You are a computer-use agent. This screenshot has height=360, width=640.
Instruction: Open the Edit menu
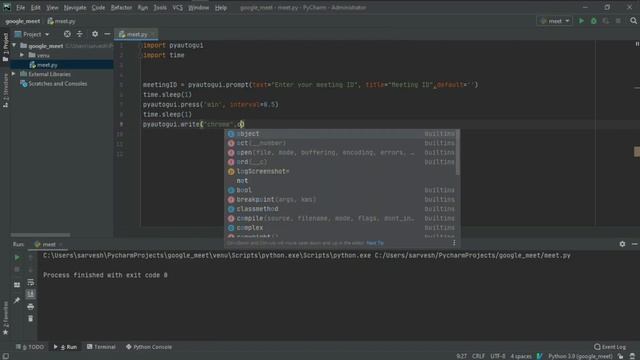point(36,7)
